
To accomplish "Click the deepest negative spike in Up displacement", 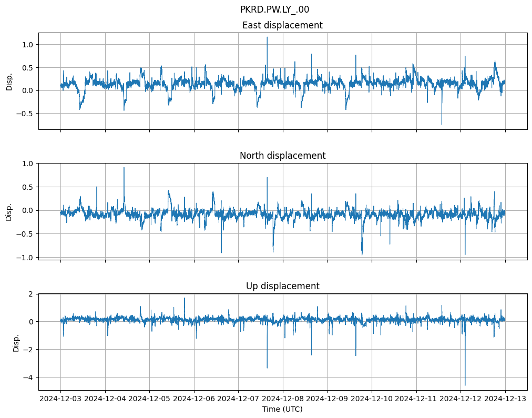I will [x=465, y=385].
